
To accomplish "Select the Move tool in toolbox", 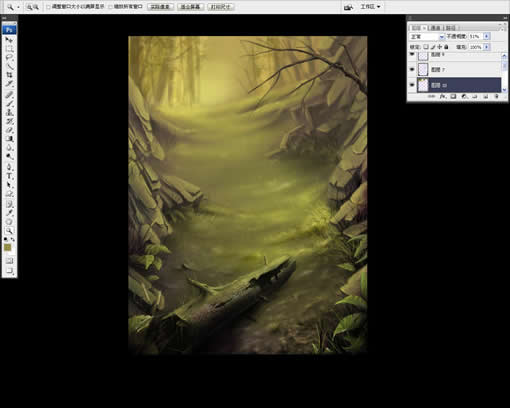I will click(x=9, y=40).
